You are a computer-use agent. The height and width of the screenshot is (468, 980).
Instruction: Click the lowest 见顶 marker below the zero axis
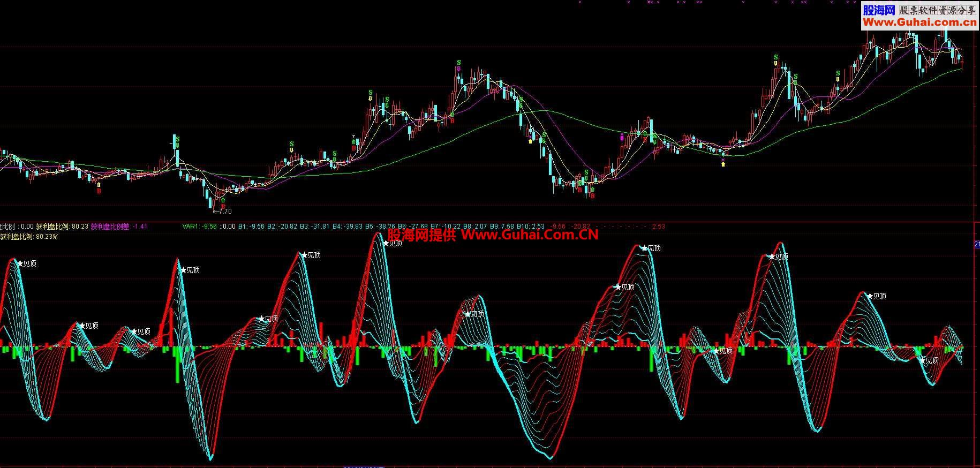pyautogui.click(x=930, y=360)
